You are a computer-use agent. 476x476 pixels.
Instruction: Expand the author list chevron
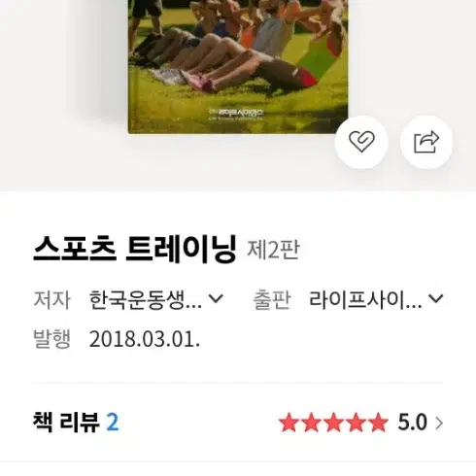pos(216,298)
